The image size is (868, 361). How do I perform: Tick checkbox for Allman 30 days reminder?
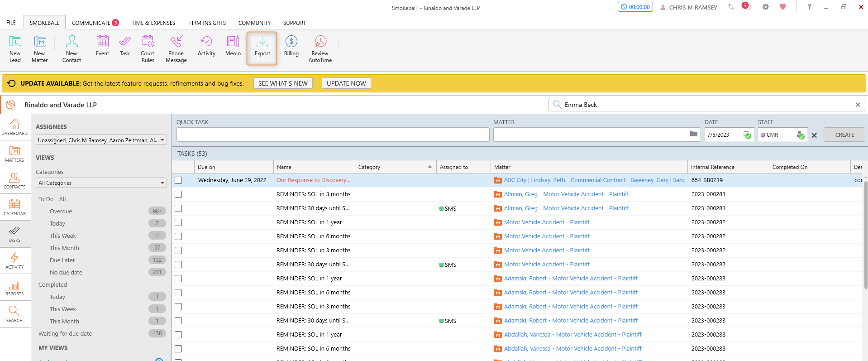(178, 208)
